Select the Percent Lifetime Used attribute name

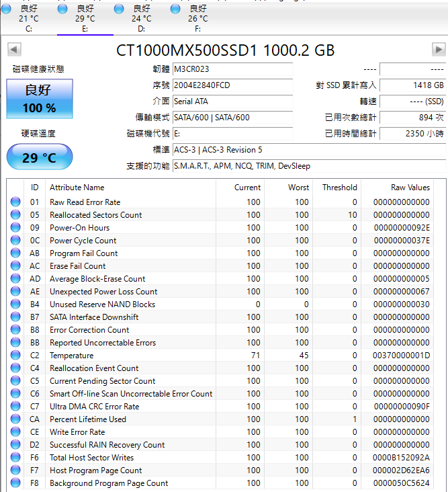click(x=88, y=419)
